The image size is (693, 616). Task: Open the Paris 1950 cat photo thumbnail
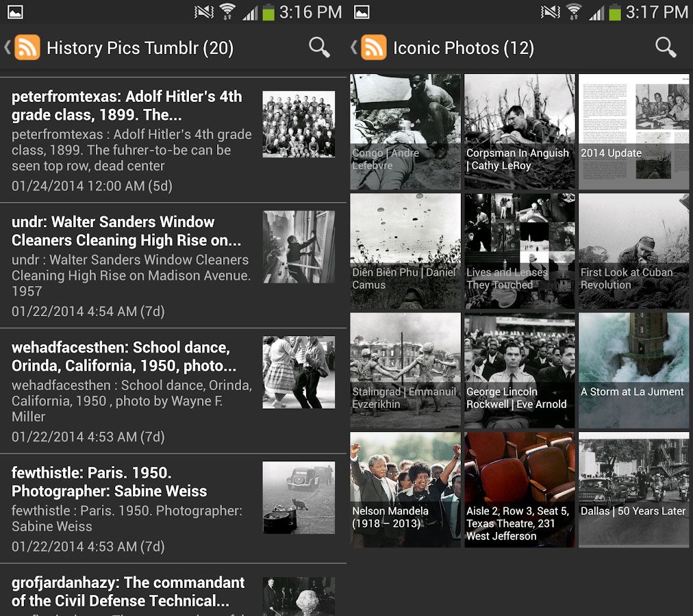[299, 498]
